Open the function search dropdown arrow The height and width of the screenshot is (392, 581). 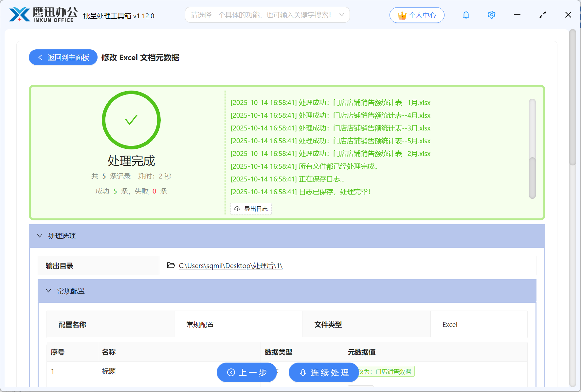[341, 15]
